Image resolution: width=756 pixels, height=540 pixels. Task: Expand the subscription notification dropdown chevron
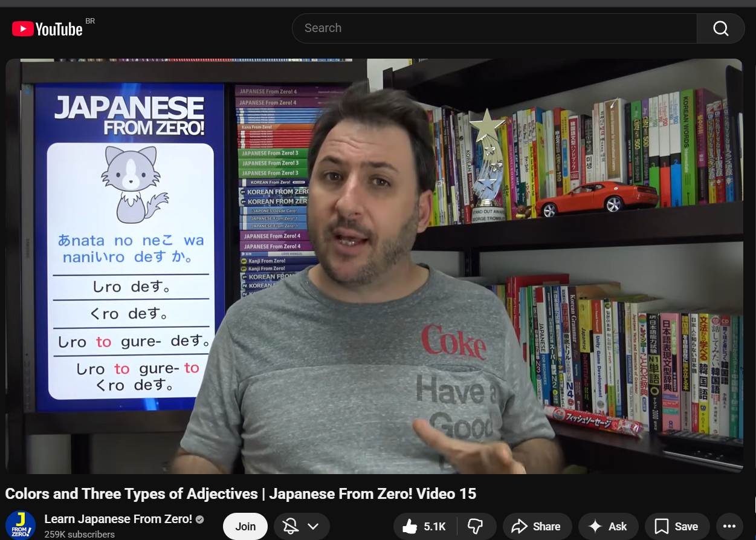pyautogui.click(x=313, y=526)
